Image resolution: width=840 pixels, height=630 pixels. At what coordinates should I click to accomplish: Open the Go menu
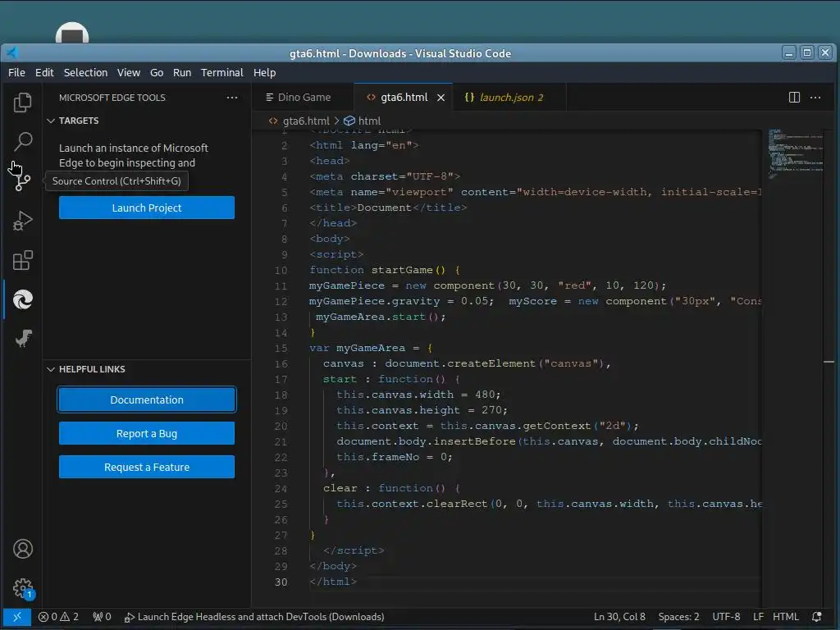pos(157,72)
